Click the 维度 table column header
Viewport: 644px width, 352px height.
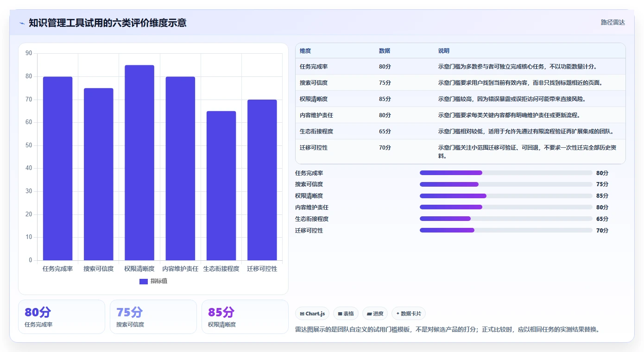coord(305,51)
